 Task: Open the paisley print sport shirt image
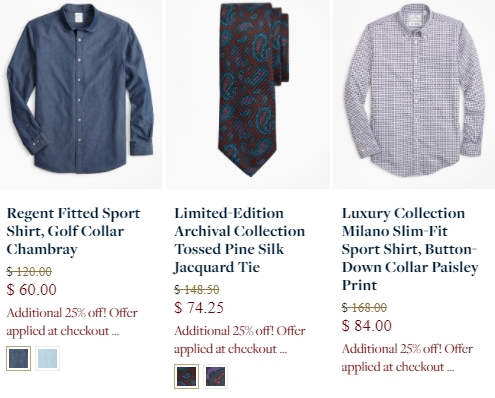point(414,94)
